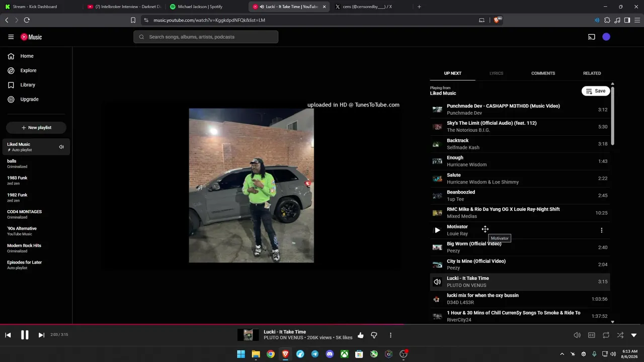
Task: Bookmark this page in the address bar
Action: coord(133,20)
